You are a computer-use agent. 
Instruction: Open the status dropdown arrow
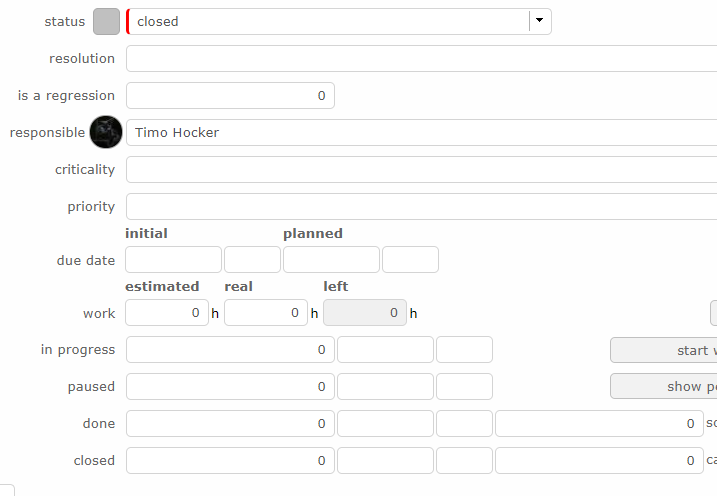click(x=540, y=21)
